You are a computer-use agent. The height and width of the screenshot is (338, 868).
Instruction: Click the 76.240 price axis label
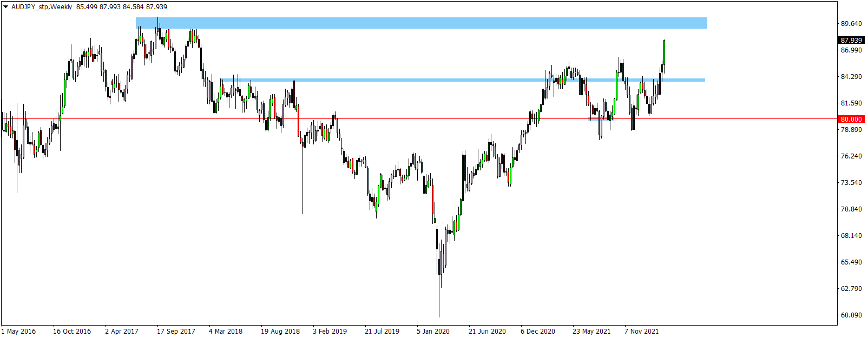[851, 156]
